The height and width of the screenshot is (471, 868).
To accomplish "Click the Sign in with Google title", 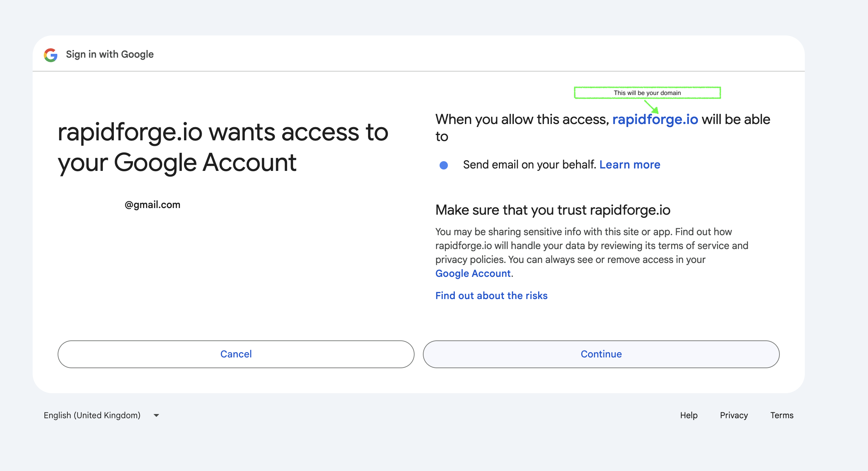I will 110,55.
